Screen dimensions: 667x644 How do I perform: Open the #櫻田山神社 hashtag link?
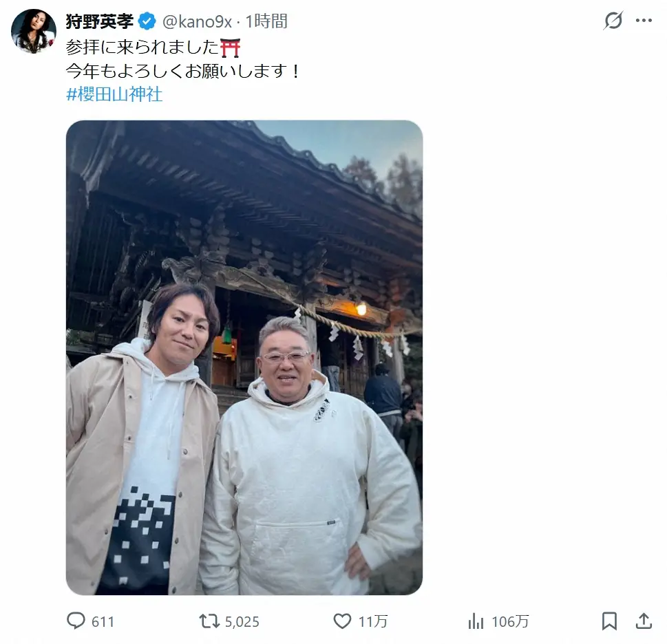[114, 94]
